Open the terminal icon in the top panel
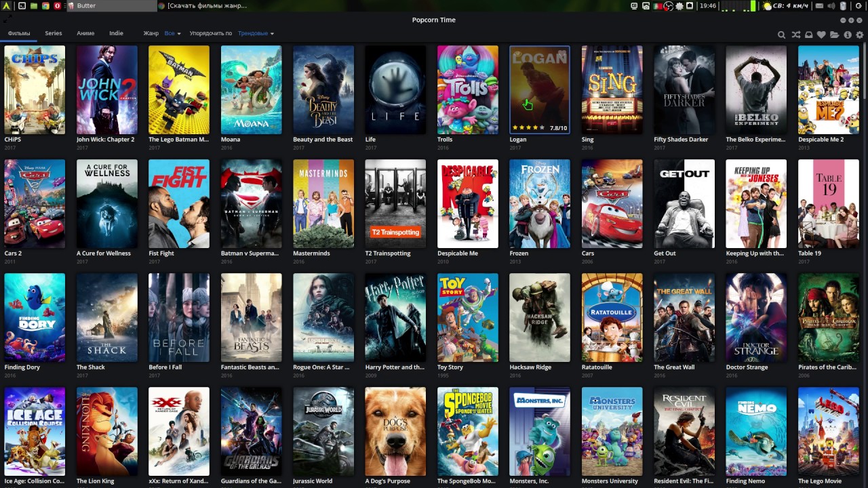The height and width of the screenshot is (488, 868). 22,5
